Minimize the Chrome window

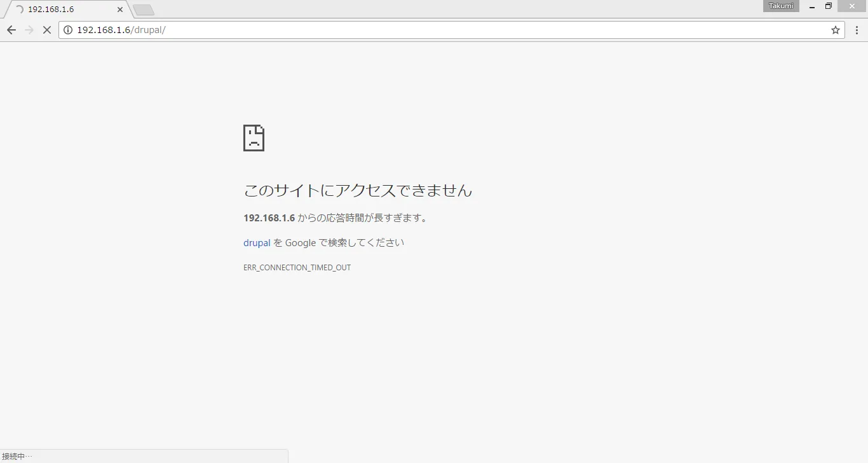(812, 6)
